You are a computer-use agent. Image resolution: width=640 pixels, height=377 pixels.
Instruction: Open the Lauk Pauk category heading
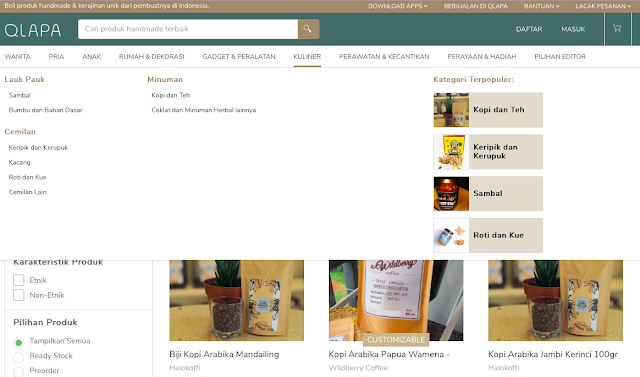24,80
